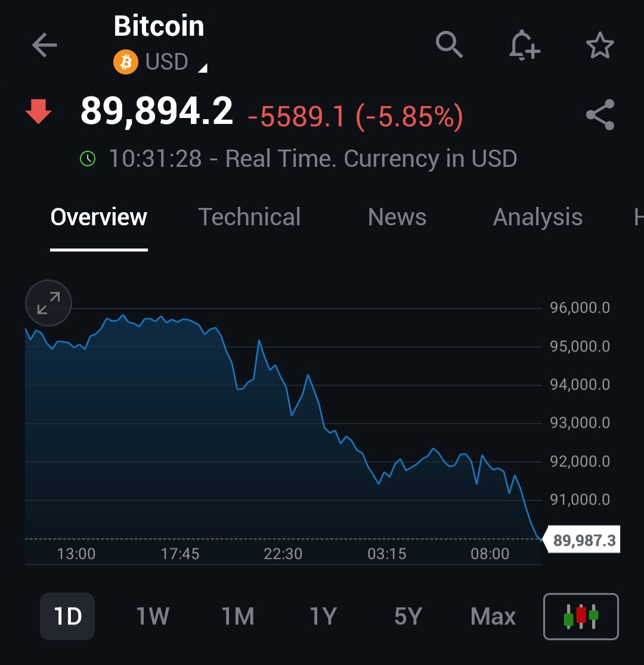The width and height of the screenshot is (644, 665).
Task: Open the USD currency dropdown
Action: pos(177,63)
